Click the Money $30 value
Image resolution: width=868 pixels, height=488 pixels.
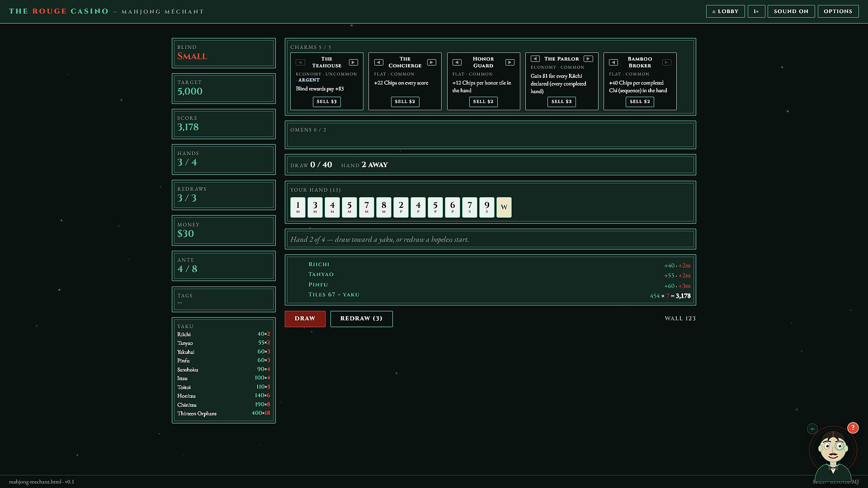click(x=185, y=234)
